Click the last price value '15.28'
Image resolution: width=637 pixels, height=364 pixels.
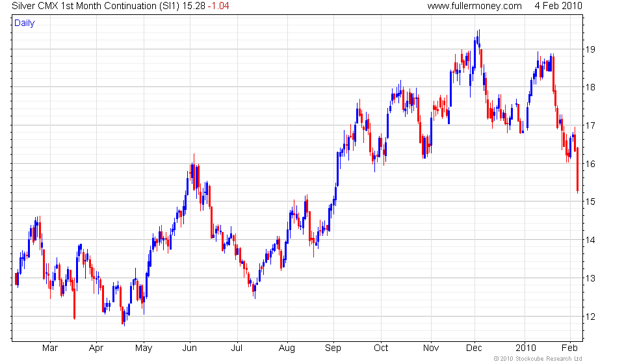click(194, 6)
